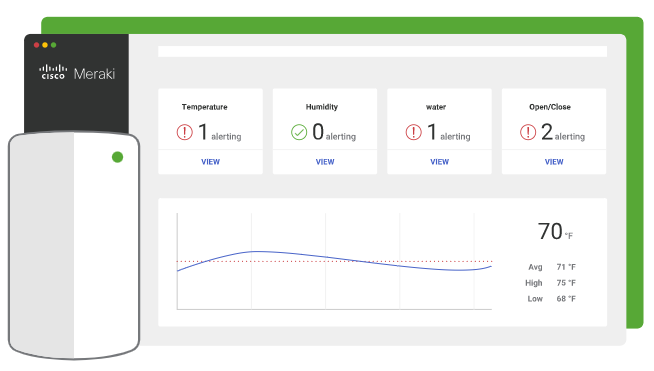Select the water card title
This screenshot has height=371, width=654.
pos(436,107)
